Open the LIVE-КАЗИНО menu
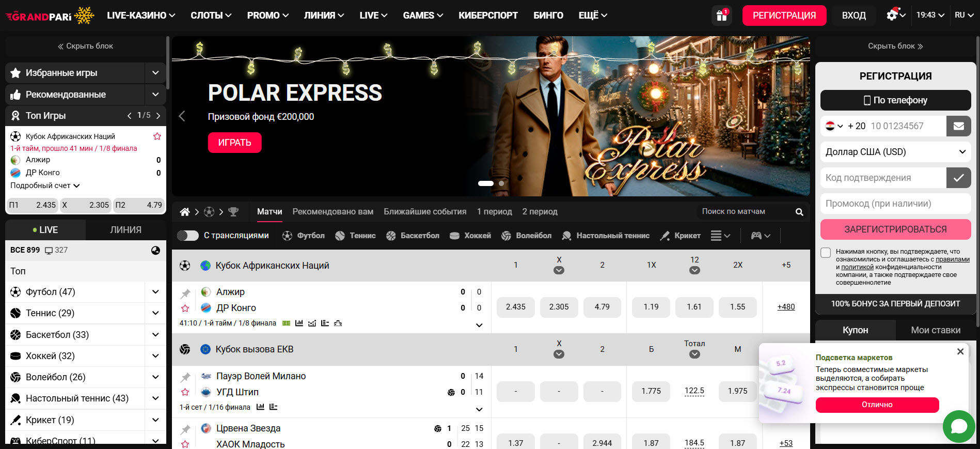Image resolution: width=980 pixels, height=449 pixels. click(x=141, y=16)
